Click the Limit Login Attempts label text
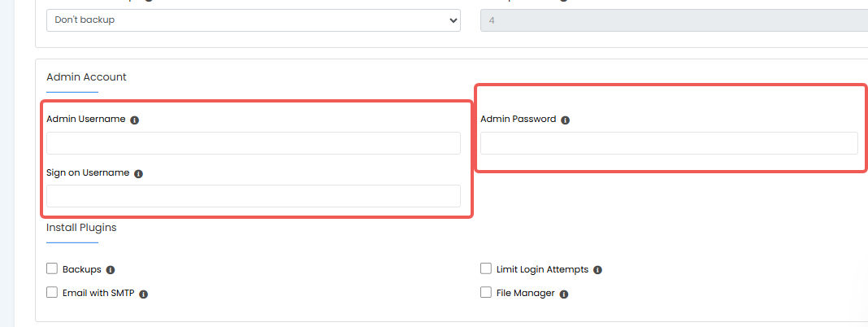 pos(543,269)
